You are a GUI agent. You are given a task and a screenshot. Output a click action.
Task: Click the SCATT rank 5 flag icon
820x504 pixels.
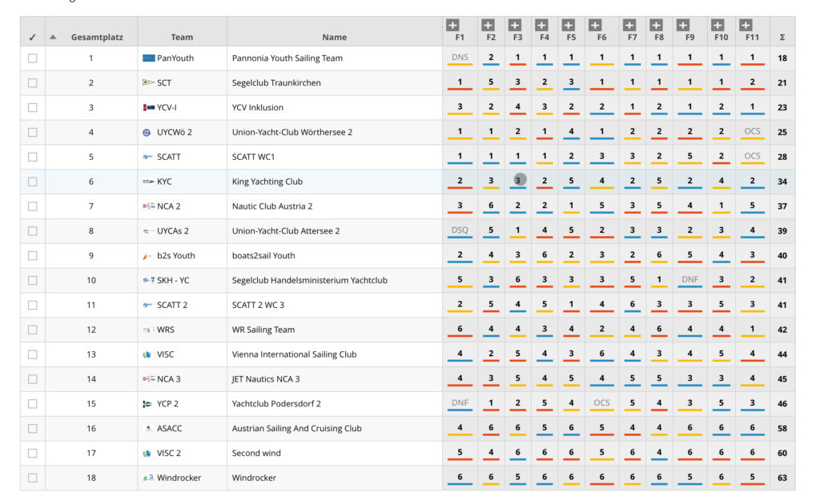147,157
